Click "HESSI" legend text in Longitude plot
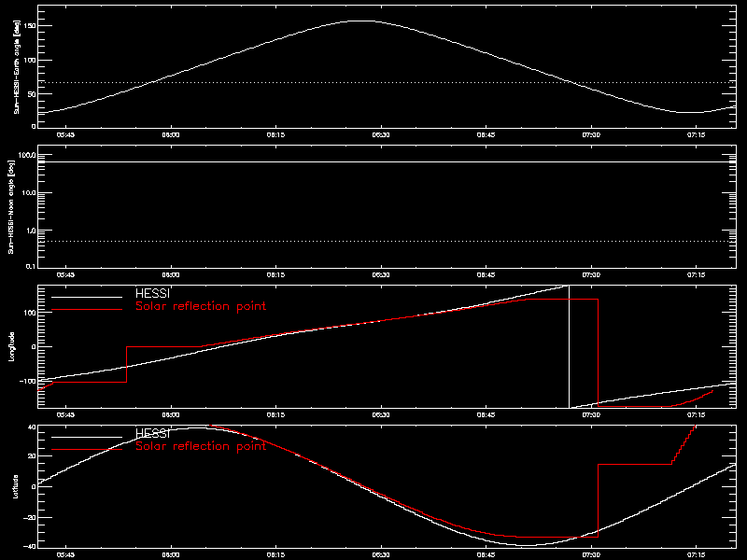The image size is (747, 560). point(152,293)
